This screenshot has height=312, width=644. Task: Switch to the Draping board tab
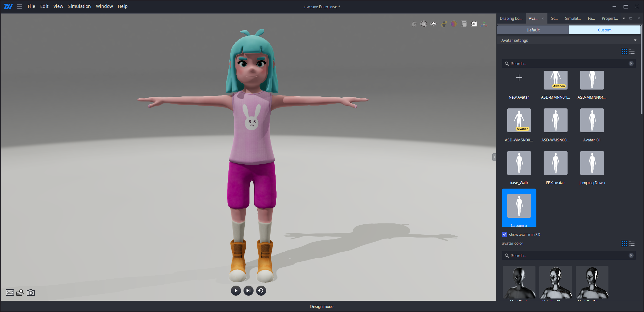point(511,19)
